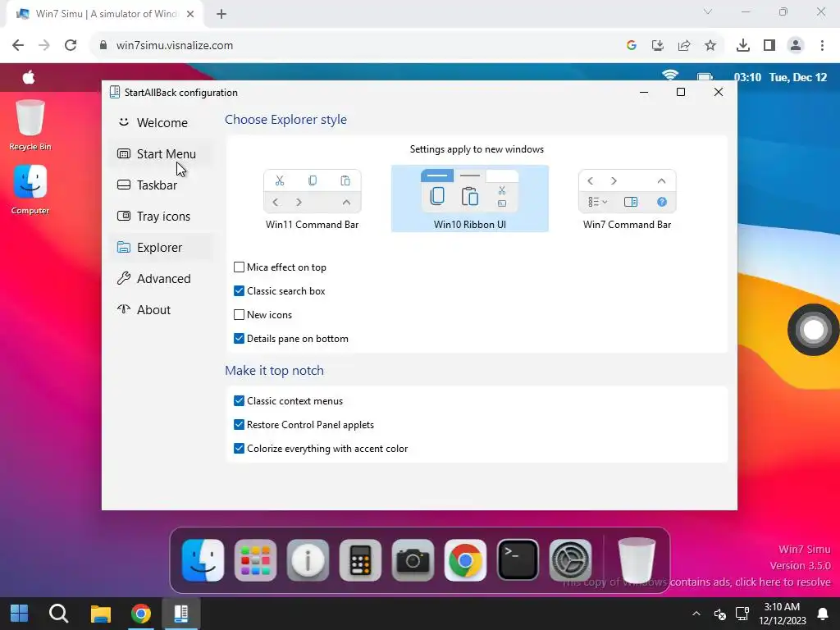Open the Chrome three-dot menu
This screenshot has width=840, height=630.
tap(822, 45)
